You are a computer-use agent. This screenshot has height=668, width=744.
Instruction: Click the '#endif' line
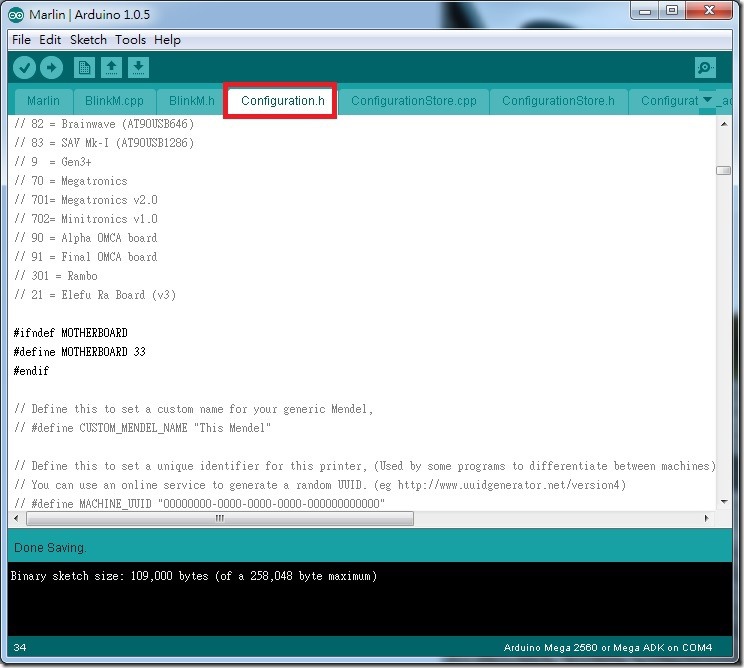click(31, 371)
